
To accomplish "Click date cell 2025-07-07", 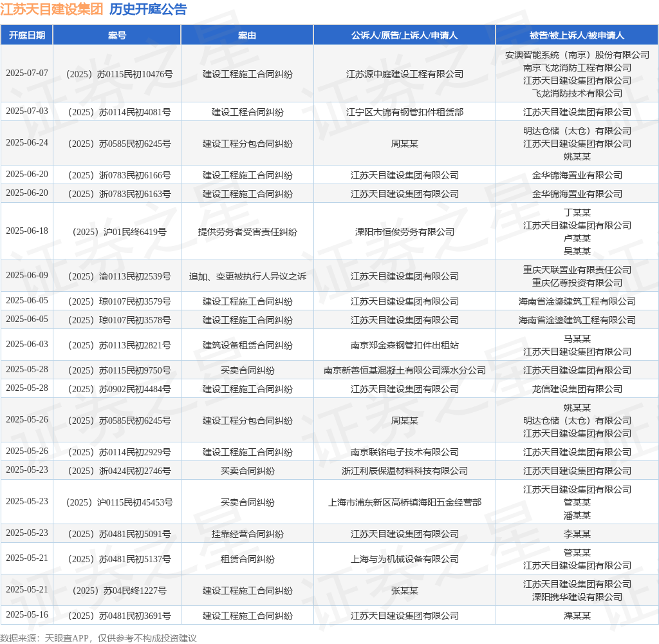I will (x=27, y=73).
